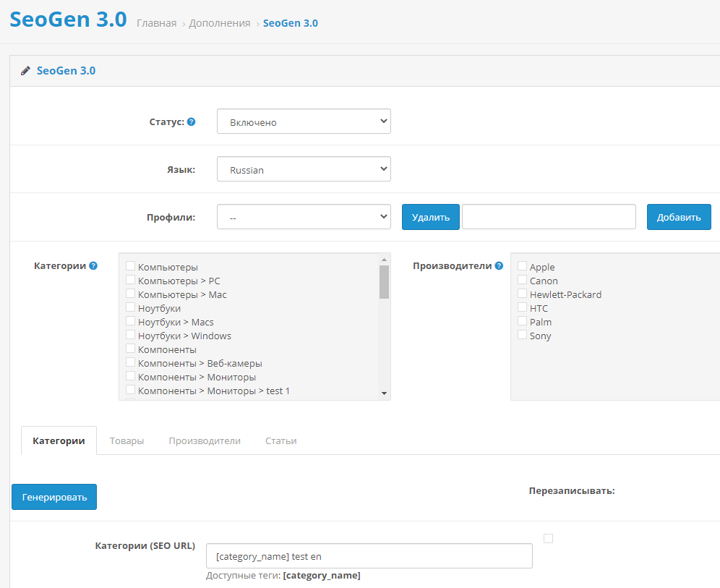The image size is (720, 588).
Task: Switch to the Товары tab
Action: (x=127, y=440)
